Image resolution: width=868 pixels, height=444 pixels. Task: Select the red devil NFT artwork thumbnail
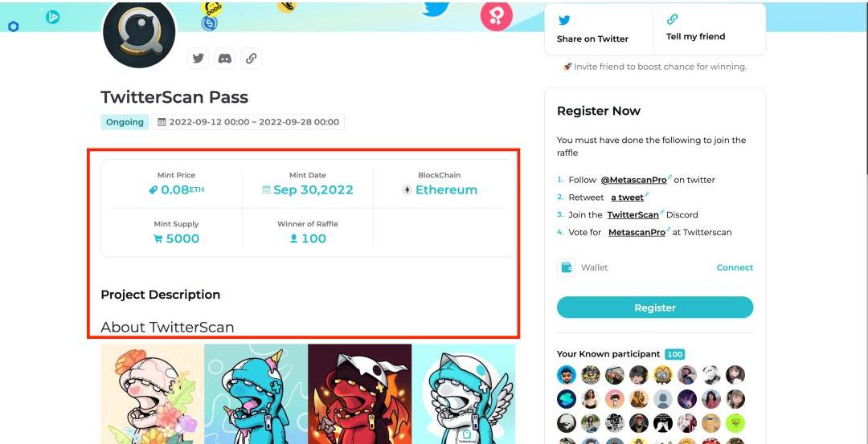pos(360,393)
